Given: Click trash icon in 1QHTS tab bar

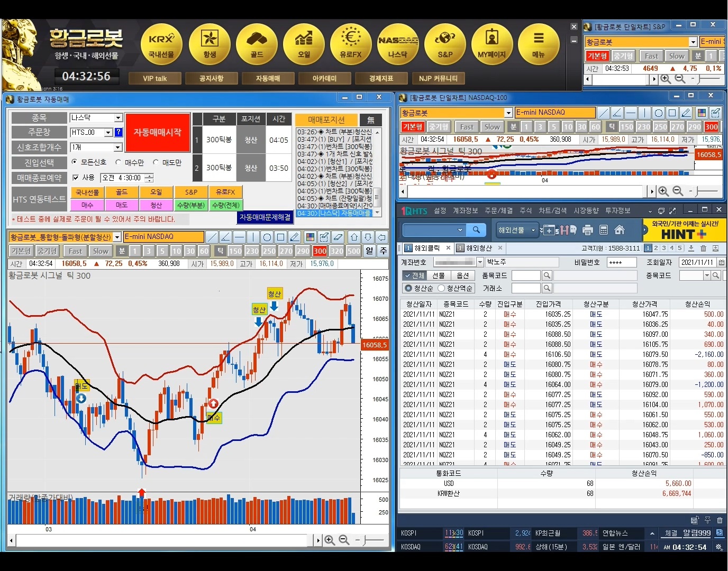Looking at the screenshot, I should tap(703, 248).
